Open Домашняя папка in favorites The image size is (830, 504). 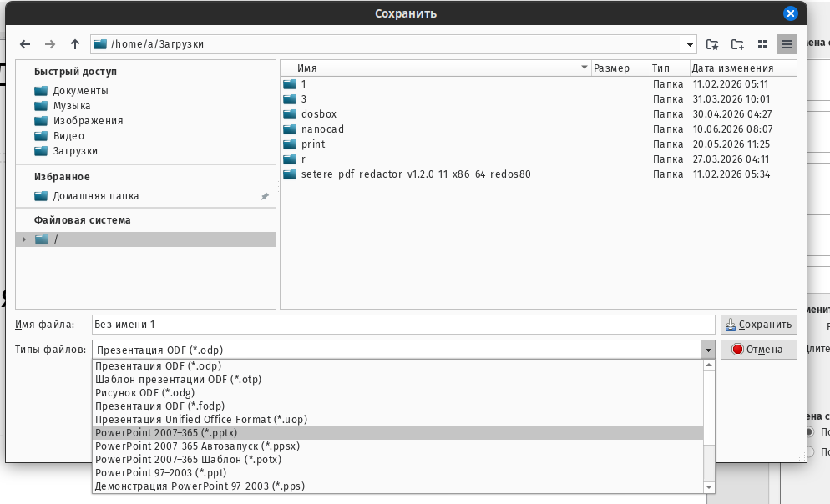pyautogui.click(x=96, y=196)
